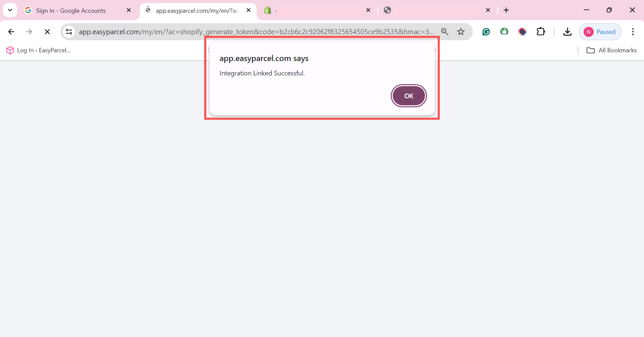Open the tab search chevron
Image resolution: width=644 pixels, height=337 pixels.
10,10
